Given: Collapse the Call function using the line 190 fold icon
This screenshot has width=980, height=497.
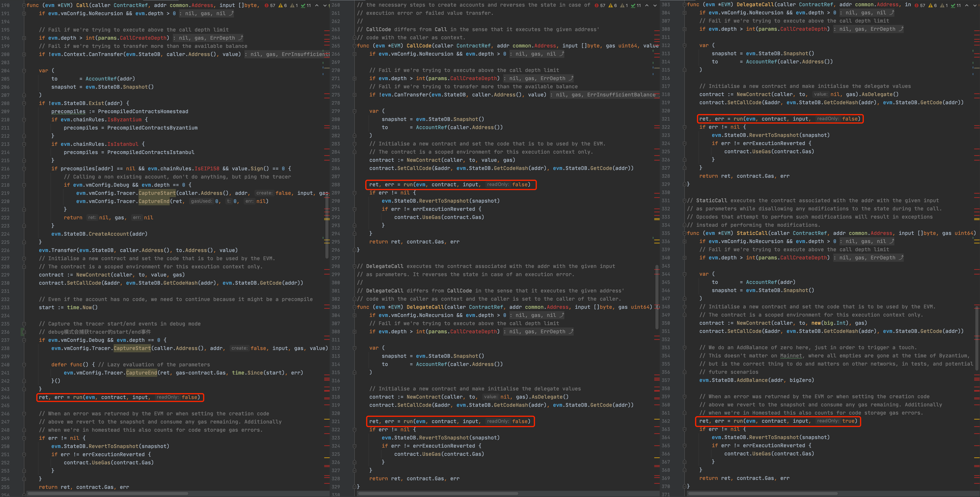Looking at the screenshot, I should coord(24,5).
